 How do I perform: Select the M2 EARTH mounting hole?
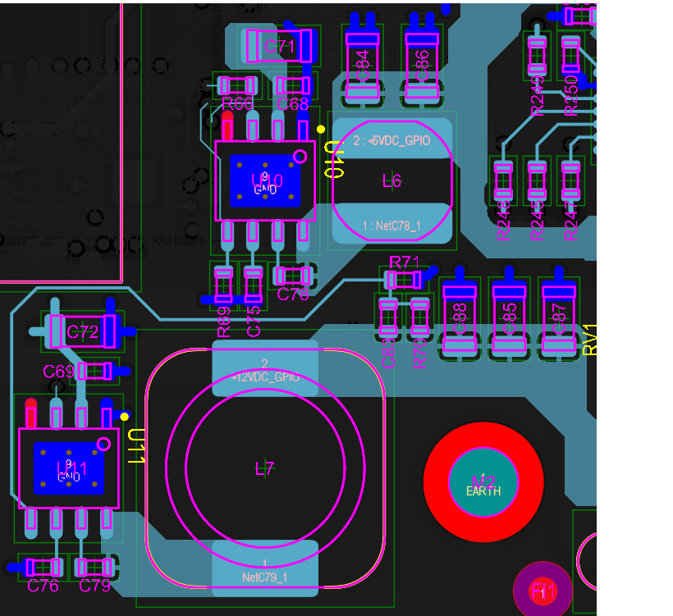tap(483, 482)
